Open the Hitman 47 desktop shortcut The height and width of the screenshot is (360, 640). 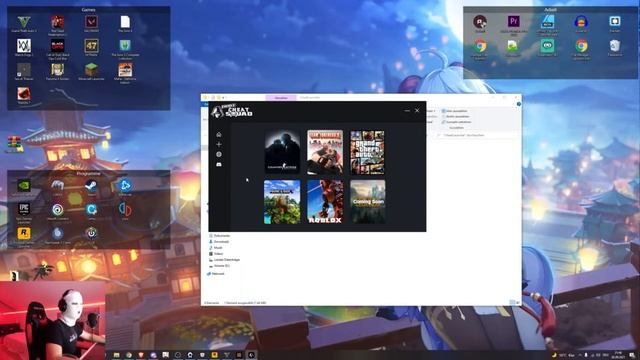point(91,47)
